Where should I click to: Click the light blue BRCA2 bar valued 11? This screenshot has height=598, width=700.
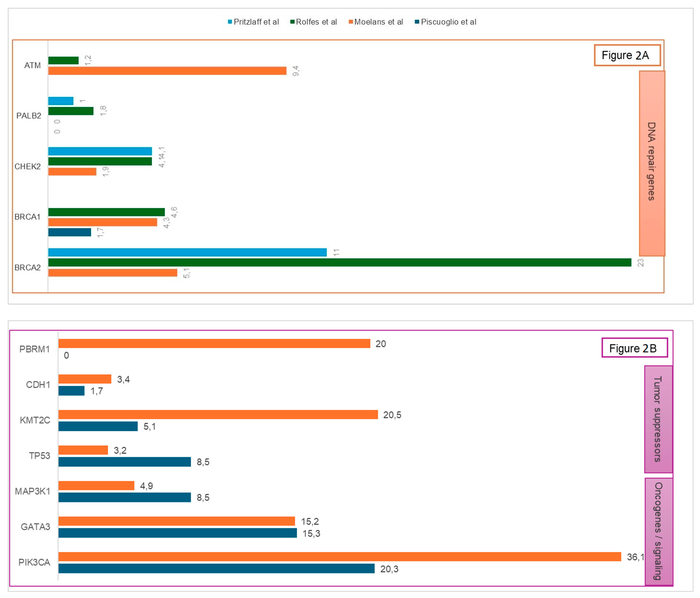(x=187, y=252)
